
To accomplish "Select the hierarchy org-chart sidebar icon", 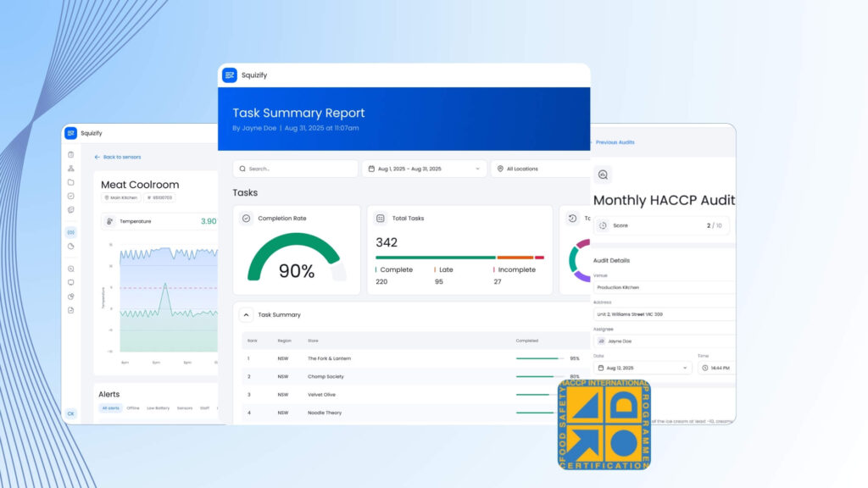I will point(71,169).
